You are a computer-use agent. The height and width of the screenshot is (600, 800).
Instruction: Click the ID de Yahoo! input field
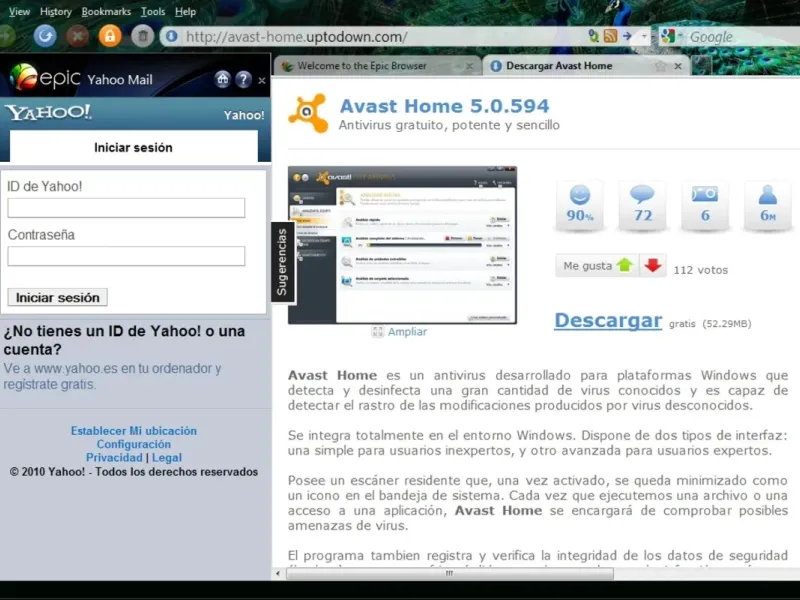pos(126,208)
